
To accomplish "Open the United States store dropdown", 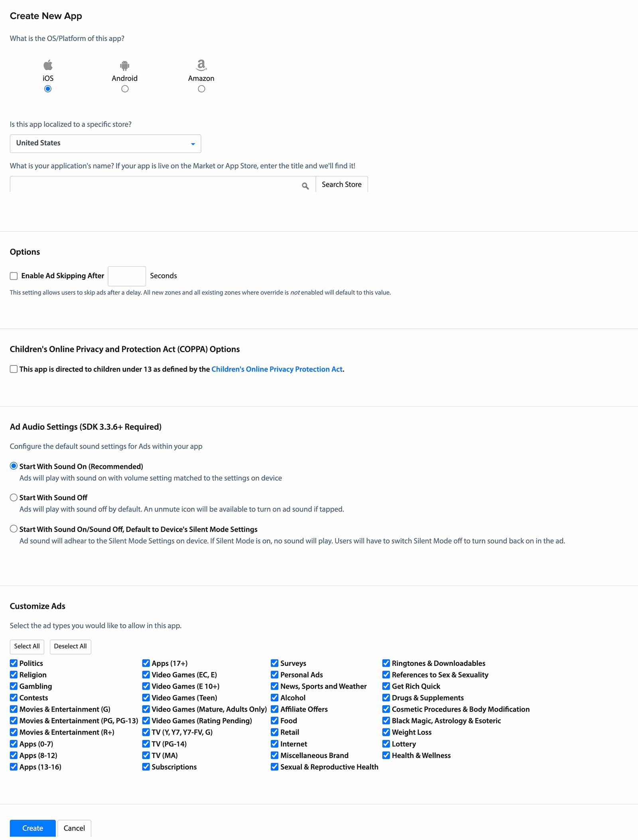I will (x=105, y=143).
